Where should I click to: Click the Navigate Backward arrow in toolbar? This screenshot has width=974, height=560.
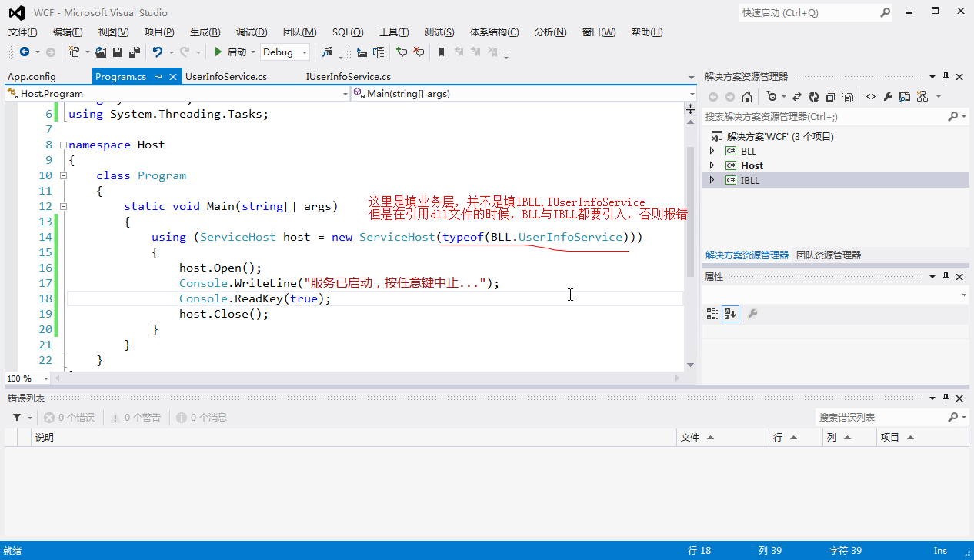(25, 52)
